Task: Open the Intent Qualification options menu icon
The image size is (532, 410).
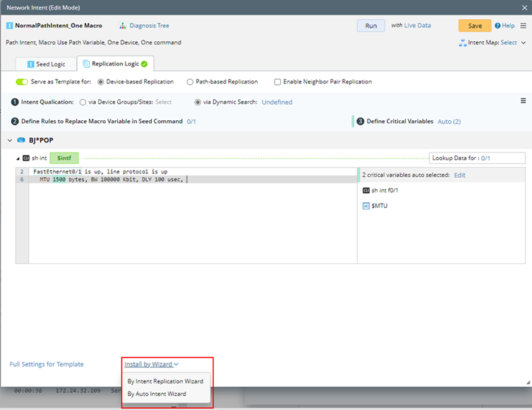Action: [523, 101]
